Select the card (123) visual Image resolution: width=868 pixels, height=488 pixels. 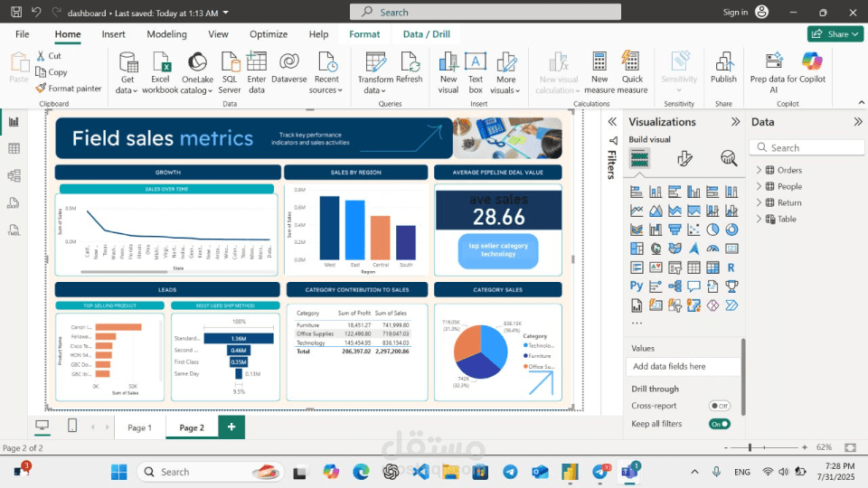(731, 249)
